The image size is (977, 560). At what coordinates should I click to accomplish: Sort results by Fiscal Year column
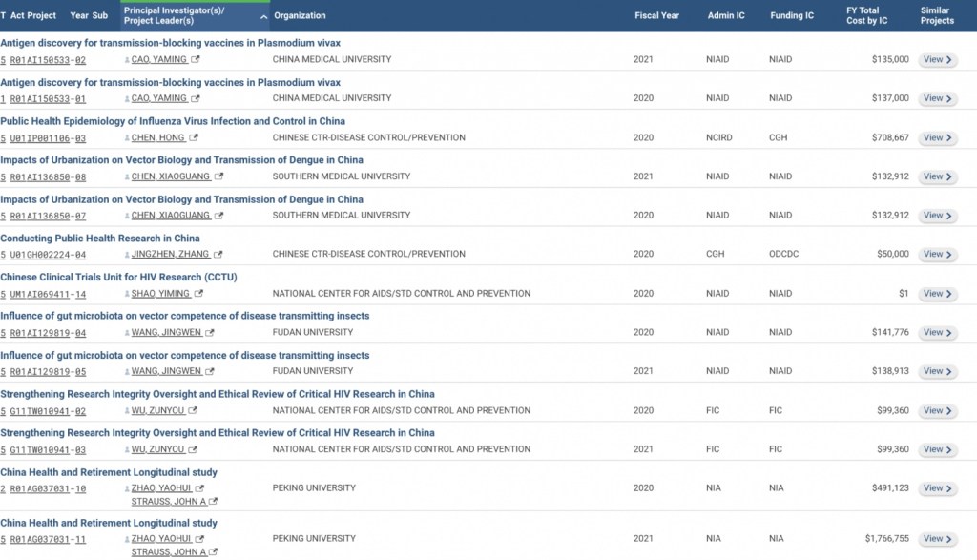tap(656, 14)
